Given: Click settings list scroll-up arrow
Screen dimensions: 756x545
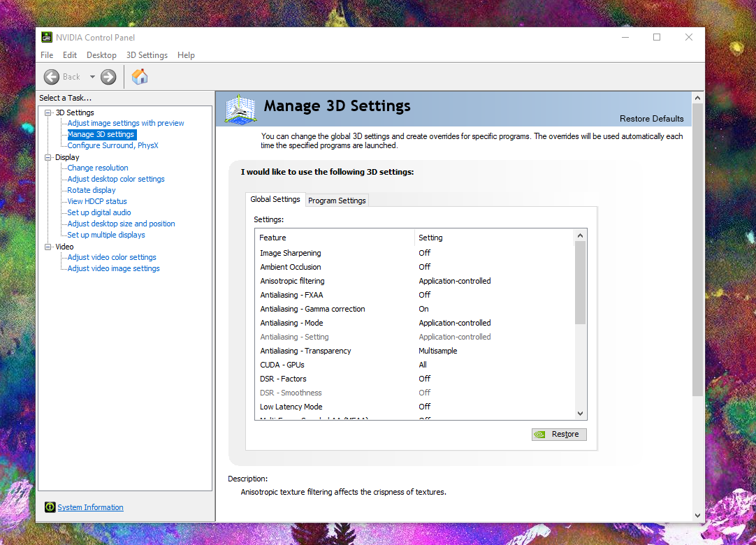Looking at the screenshot, I should 581,235.
